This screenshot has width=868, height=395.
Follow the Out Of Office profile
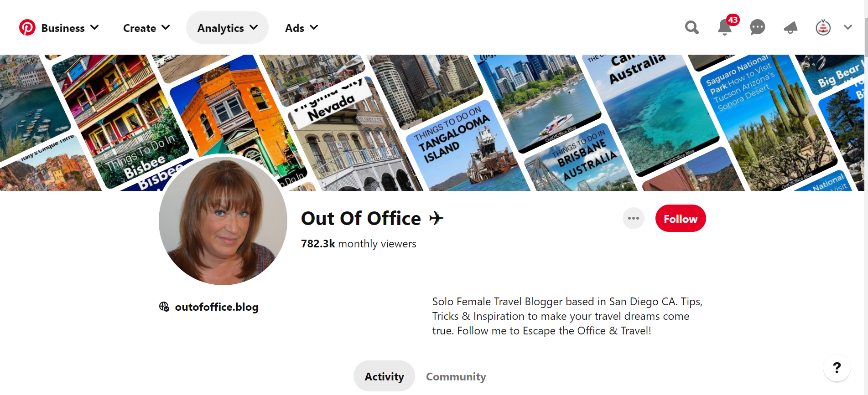click(680, 219)
